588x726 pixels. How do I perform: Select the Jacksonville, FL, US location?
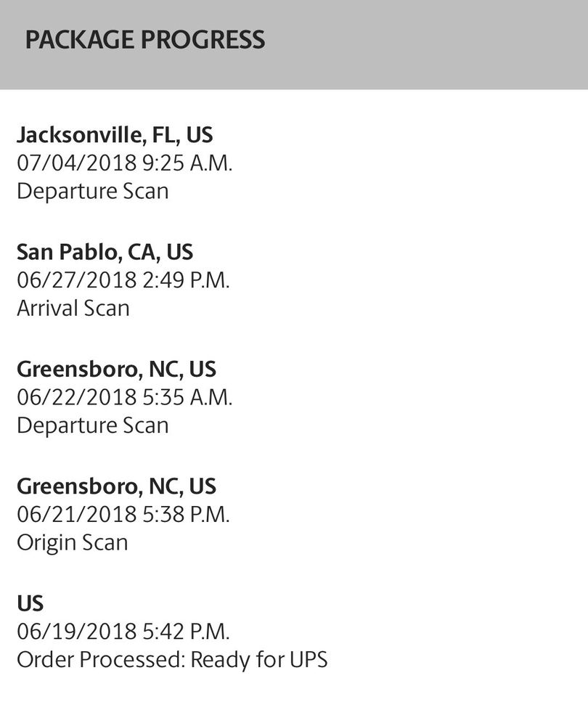(x=115, y=135)
